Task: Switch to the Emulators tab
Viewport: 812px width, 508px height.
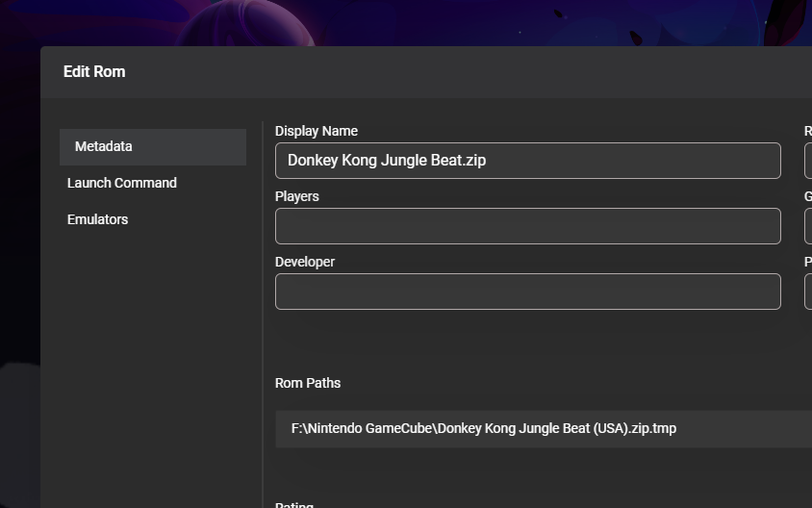Action: coord(97,219)
